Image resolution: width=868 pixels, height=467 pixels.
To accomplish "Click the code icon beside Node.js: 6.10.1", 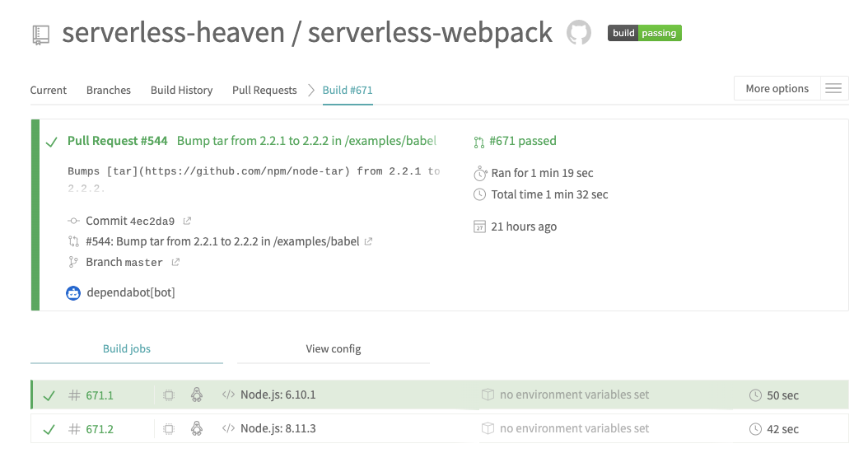I will tap(228, 395).
